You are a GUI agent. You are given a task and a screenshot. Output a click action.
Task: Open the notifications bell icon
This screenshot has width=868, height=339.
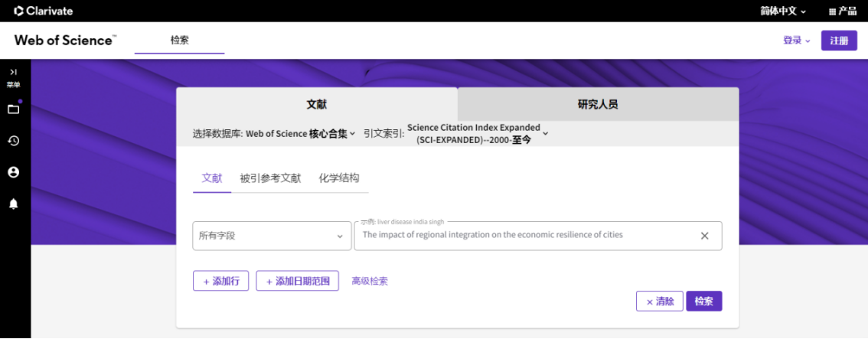14,204
